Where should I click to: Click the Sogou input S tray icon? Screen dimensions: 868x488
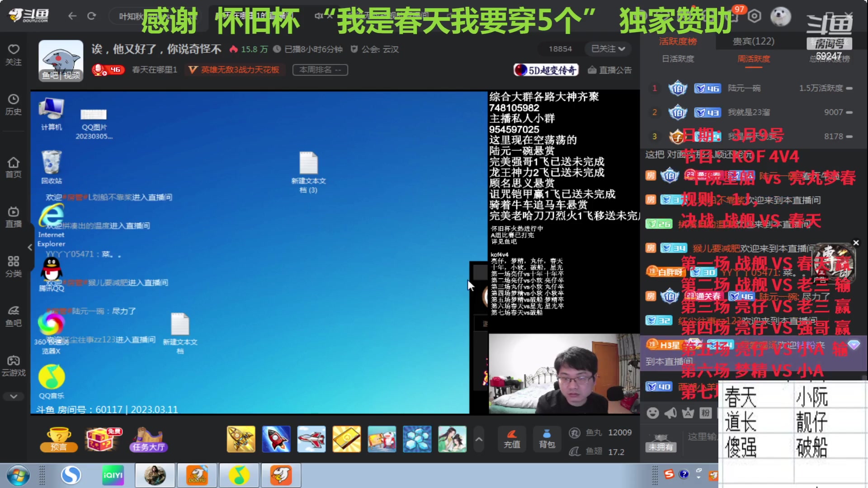coord(669,474)
